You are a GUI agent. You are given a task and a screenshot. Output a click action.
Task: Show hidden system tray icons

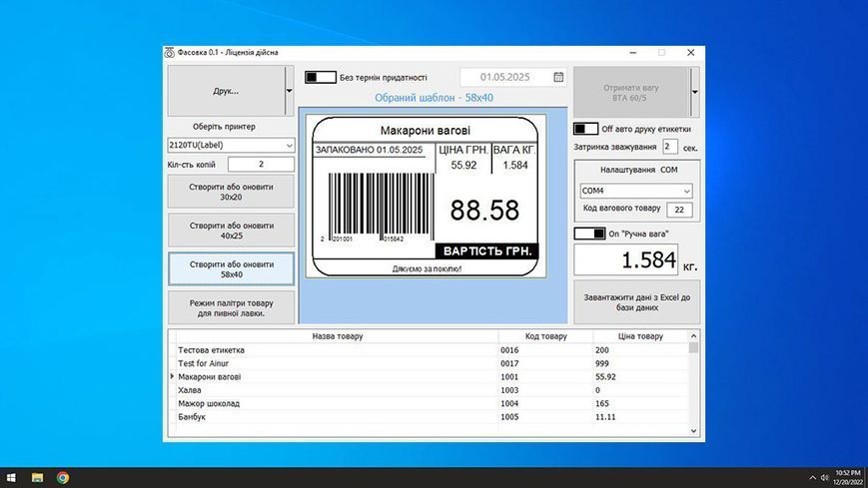point(812,477)
